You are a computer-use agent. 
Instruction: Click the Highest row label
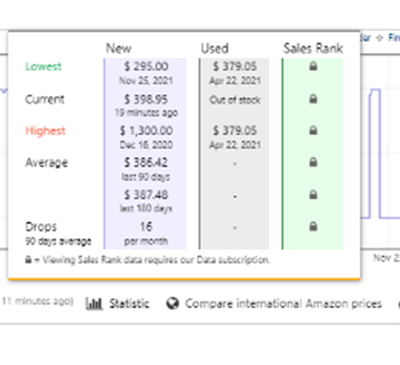coord(45,131)
